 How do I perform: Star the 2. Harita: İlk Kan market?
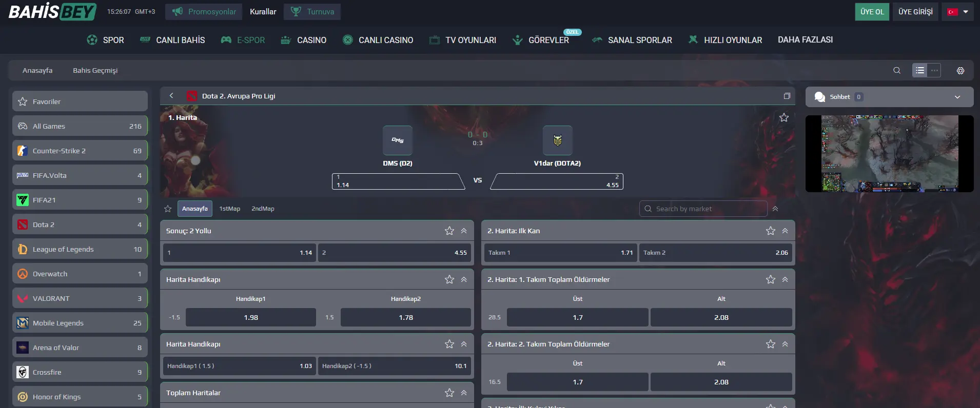pyautogui.click(x=771, y=231)
